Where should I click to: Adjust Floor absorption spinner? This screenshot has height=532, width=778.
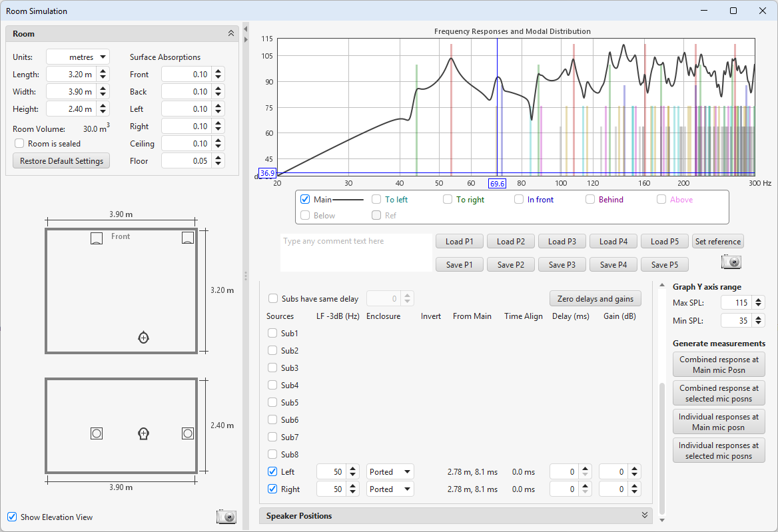point(218,161)
